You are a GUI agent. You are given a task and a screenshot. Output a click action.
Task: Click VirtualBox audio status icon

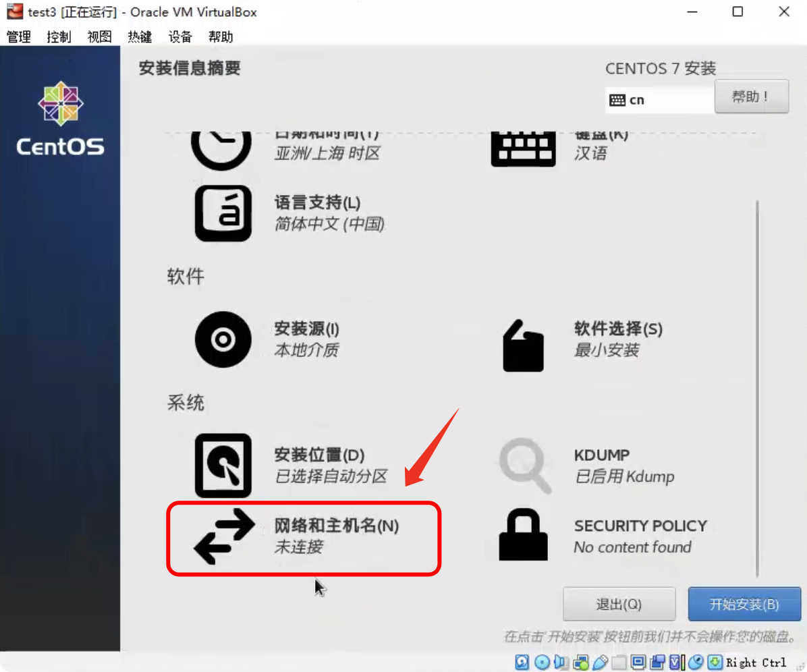(561, 662)
